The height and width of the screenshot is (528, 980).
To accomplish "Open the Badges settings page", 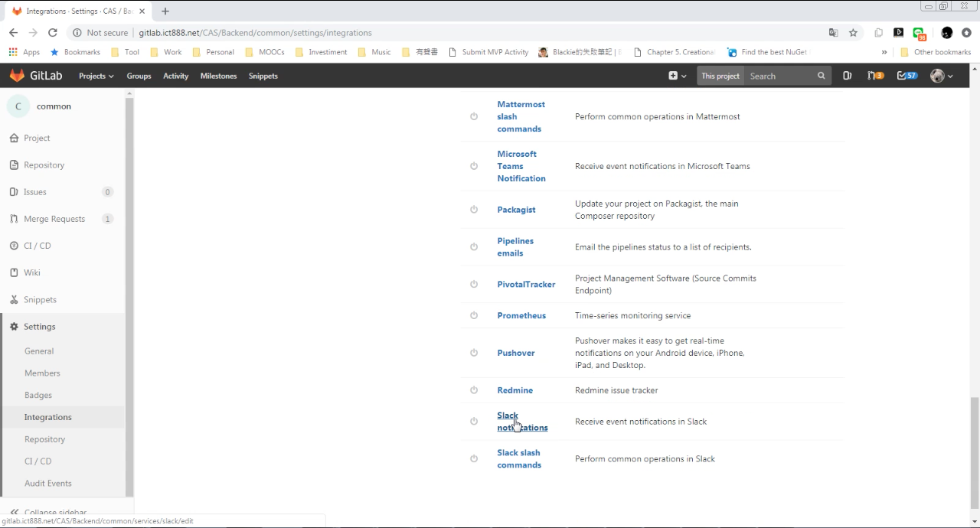I will [38, 396].
